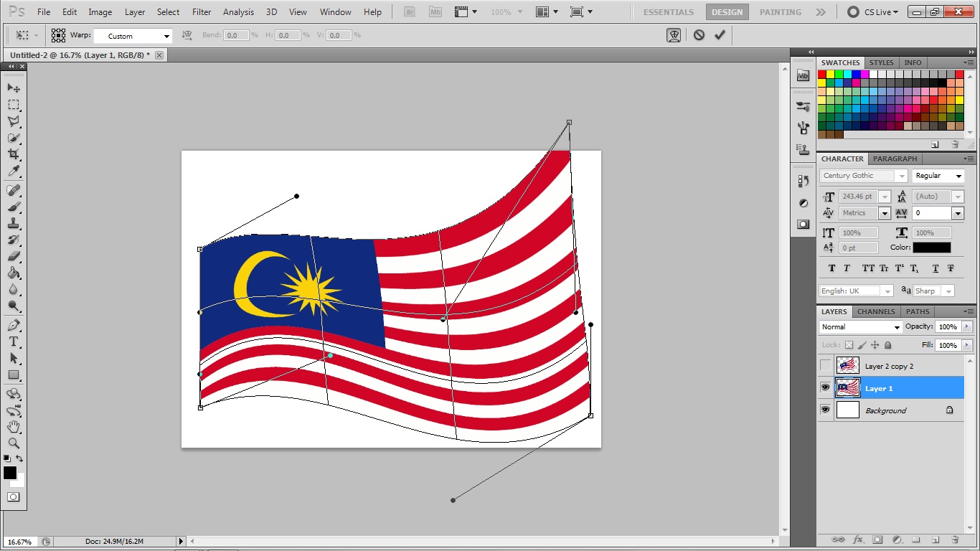Select the Design workspace button
980x551 pixels.
click(727, 12)
